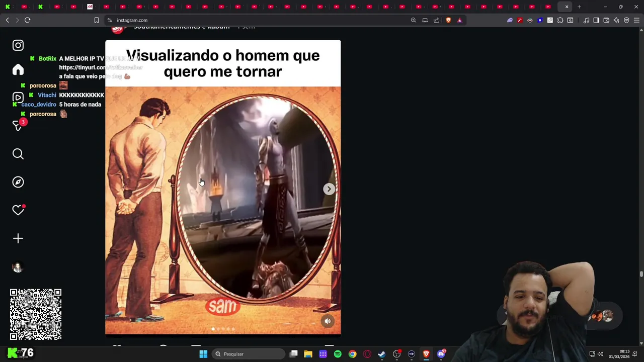Click the share page icon in address bar
The width and height of the screenshot is (644, 362).
436,20
